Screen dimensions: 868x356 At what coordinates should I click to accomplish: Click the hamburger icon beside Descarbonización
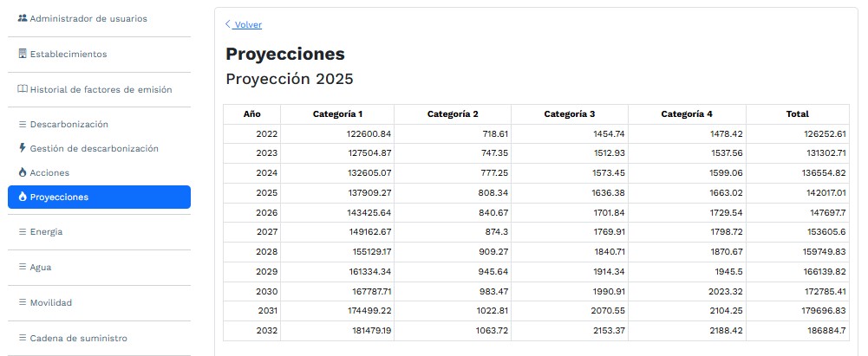(23, 125)
